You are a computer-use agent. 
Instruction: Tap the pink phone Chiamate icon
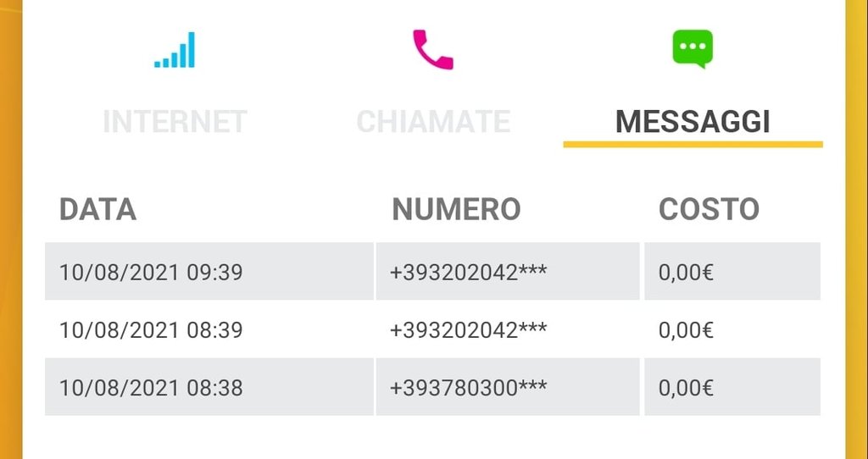tap(433, 49)
